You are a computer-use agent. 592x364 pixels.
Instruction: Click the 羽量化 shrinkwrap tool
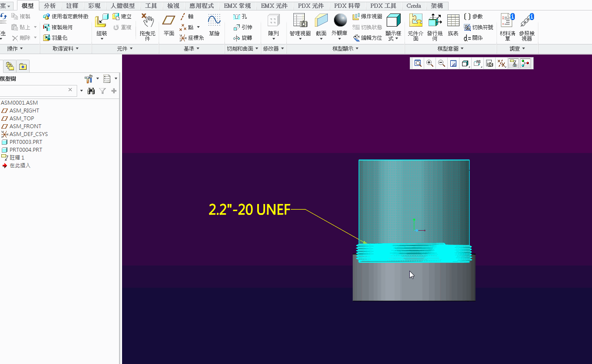(x=55, y=38)
